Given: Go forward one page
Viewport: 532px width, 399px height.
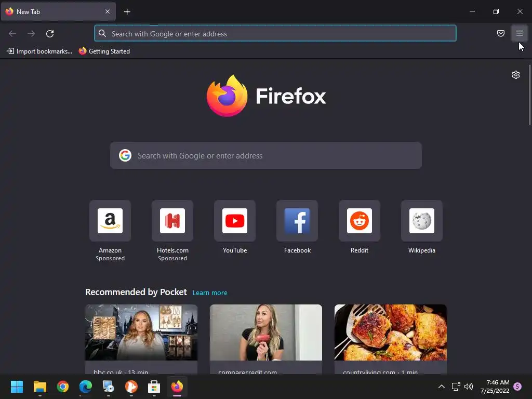Looking at the screenshot, I should (x=31, y=34).
